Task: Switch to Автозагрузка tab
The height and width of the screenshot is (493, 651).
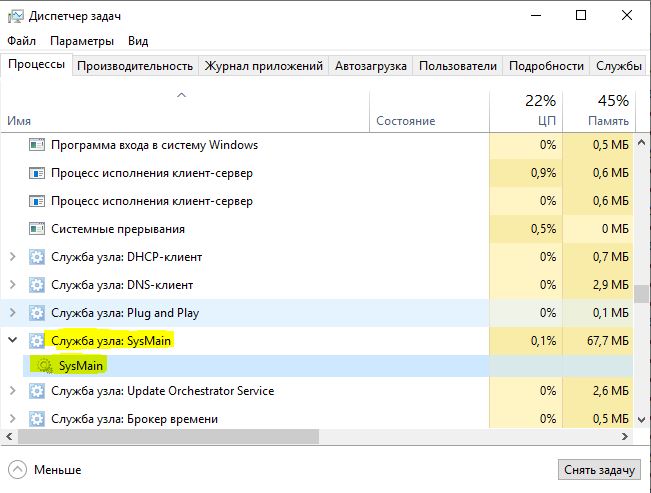Action: 371,66
